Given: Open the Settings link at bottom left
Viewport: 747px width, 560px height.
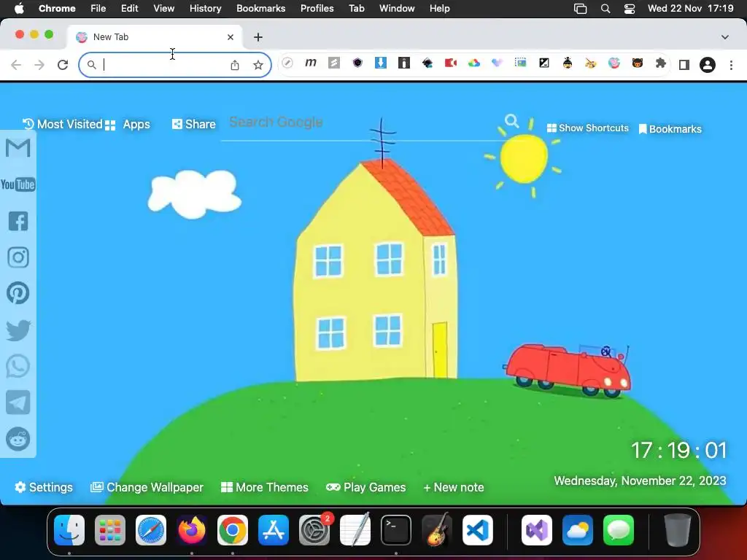Looking at the screenshot, I should click(x=44, y=487).
